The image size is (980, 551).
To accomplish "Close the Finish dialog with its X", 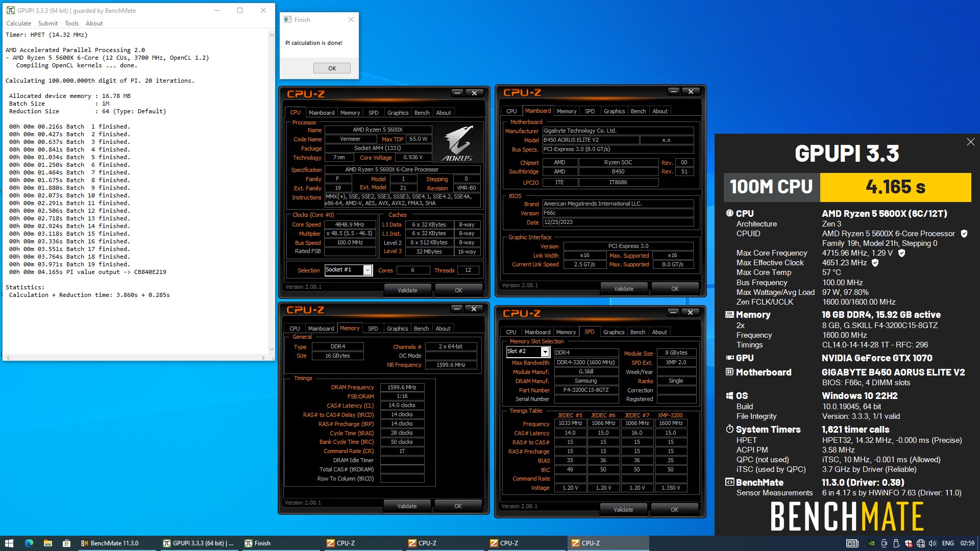I will click(x=351, y=19).
